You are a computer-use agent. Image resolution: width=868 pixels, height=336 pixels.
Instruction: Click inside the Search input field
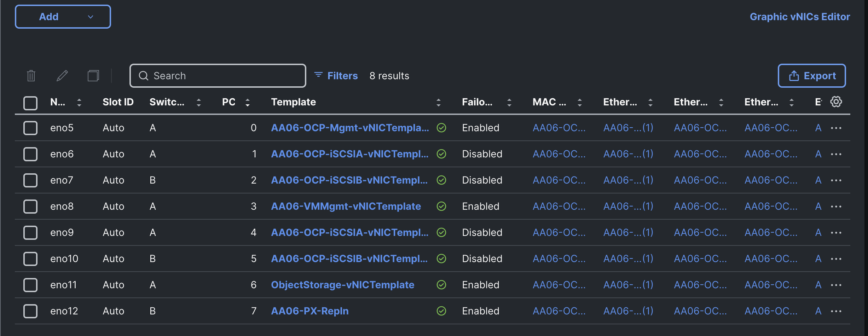pos(218,75)
